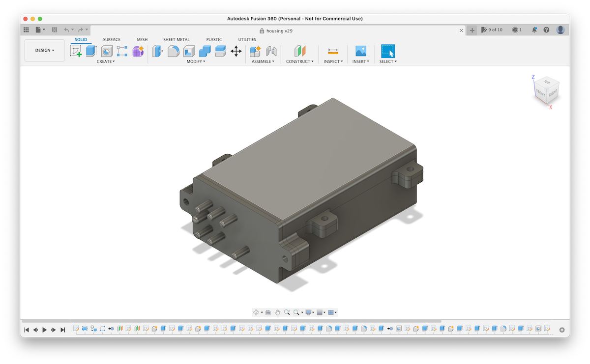Click the New Component assemble icon
The width and height of the screenshot is (590, 364).
pyautogui.click(x=255, y=51)
